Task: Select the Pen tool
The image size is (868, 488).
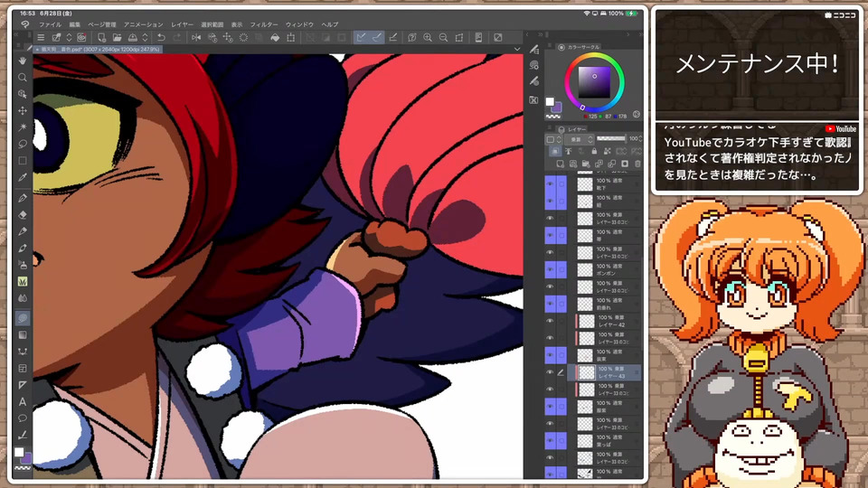Action: pyautogui.click(x=23, y=198)
